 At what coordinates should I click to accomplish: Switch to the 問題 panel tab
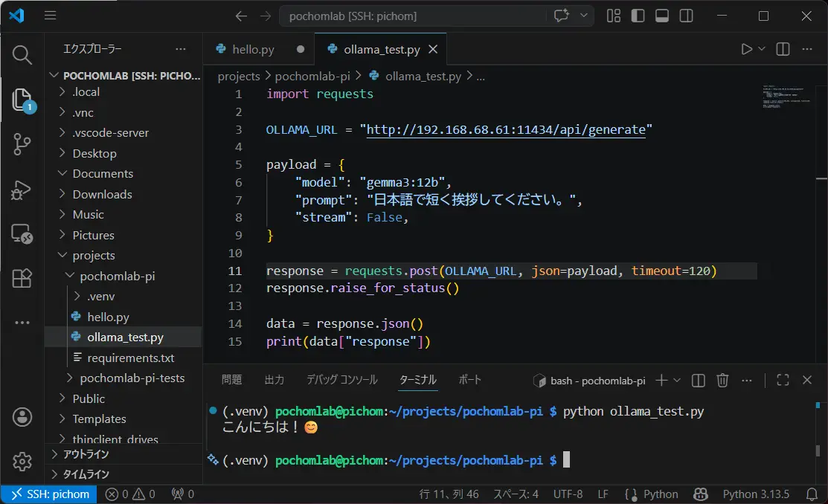point(232,379)
